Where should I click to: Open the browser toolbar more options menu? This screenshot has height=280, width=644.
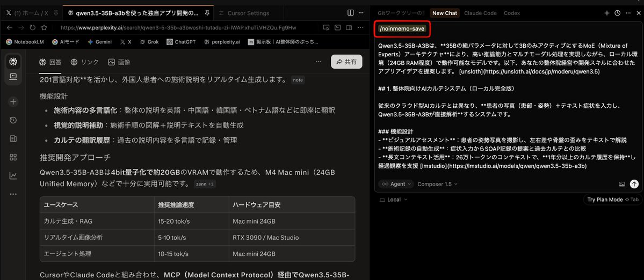(361, 28)
